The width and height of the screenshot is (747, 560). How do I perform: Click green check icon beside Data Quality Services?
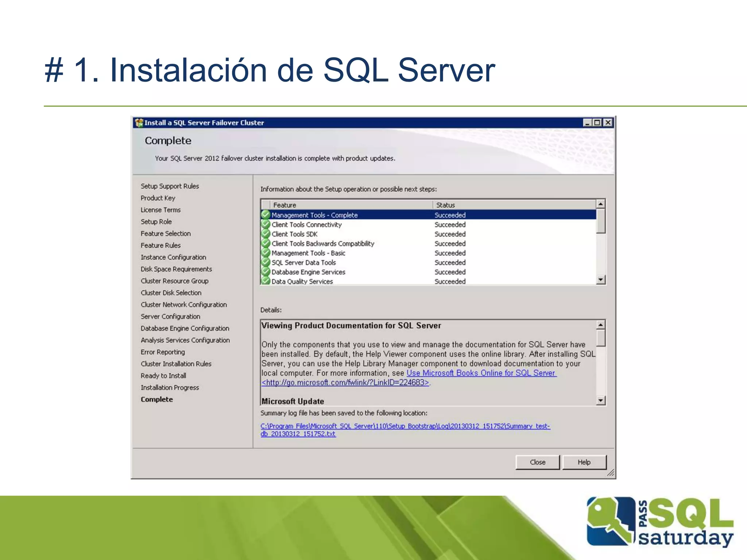click(266, 281)
